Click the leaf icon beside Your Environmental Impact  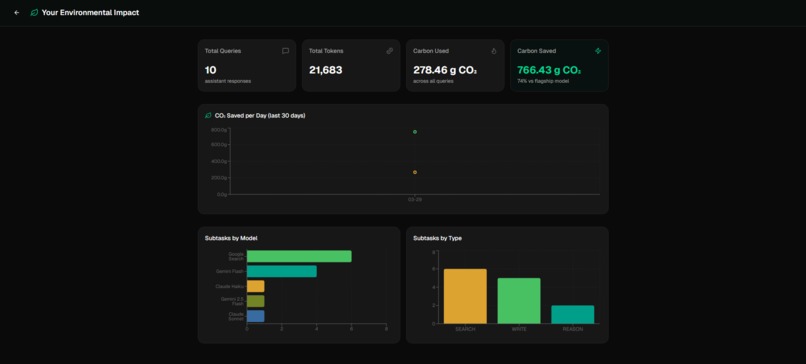point(34,12)
